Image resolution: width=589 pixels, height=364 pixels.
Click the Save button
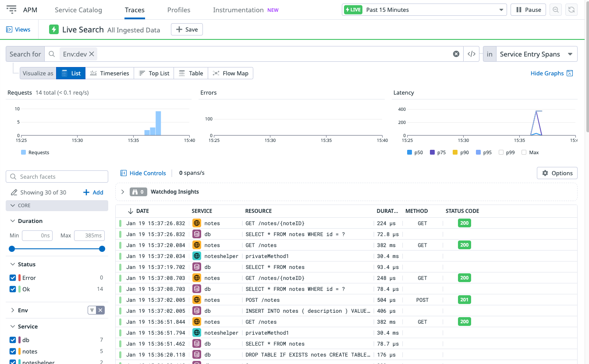point(187,29)
